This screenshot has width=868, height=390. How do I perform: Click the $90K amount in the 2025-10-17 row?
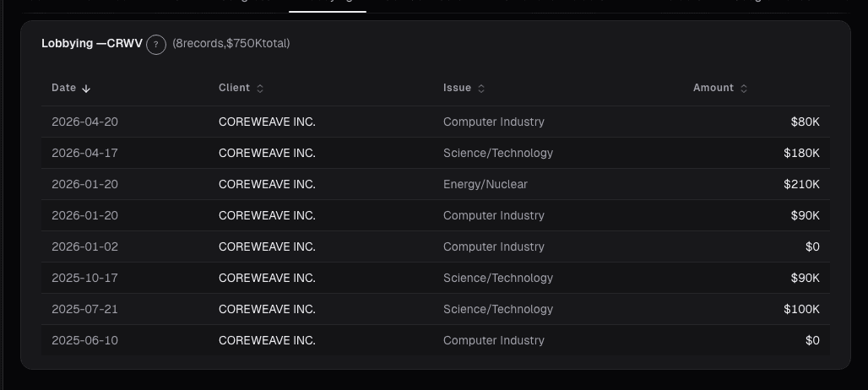click(805, 279)
